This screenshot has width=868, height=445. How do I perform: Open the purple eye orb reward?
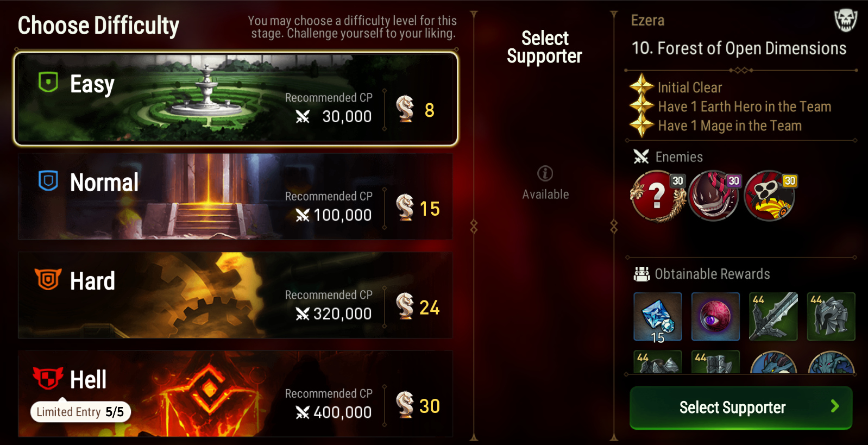(715, 317)
